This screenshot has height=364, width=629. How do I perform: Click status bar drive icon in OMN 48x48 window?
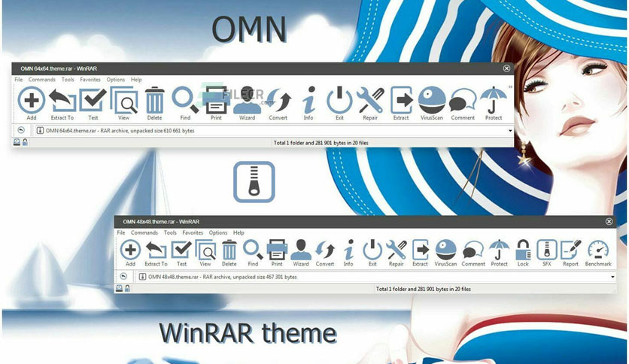coord(119,288)
